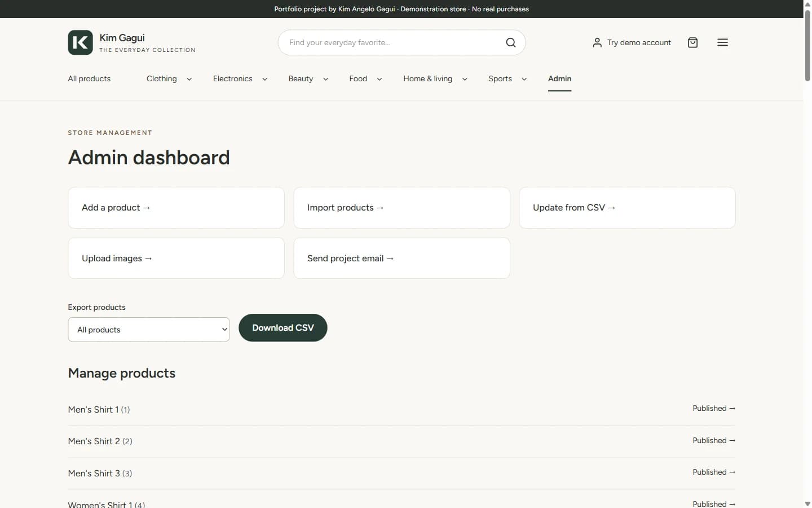Open the Food menu label

[358, 78]
